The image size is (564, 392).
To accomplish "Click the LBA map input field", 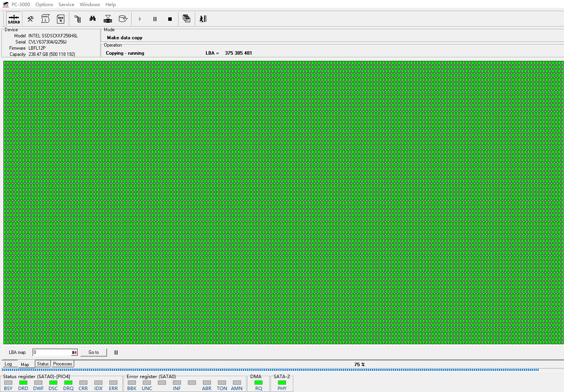I will tap(52, 352).
